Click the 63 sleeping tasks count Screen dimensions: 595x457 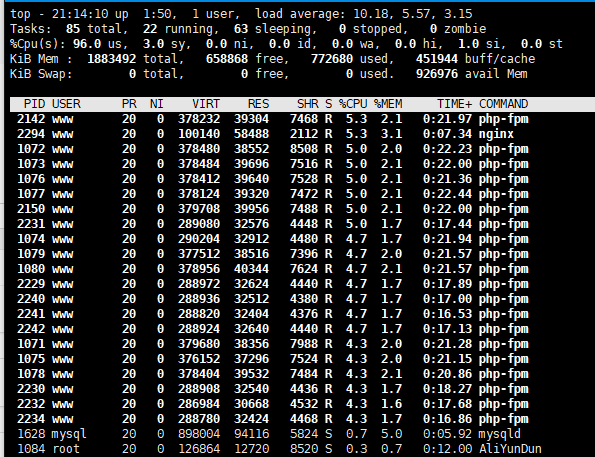[x=241, y=29]
